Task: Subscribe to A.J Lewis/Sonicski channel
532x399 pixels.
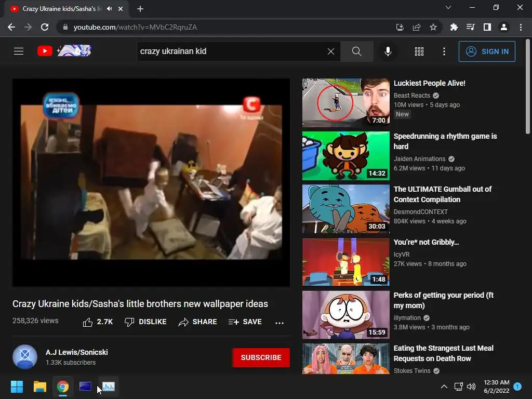Action: pyautogui.click(x=261, y=357)
